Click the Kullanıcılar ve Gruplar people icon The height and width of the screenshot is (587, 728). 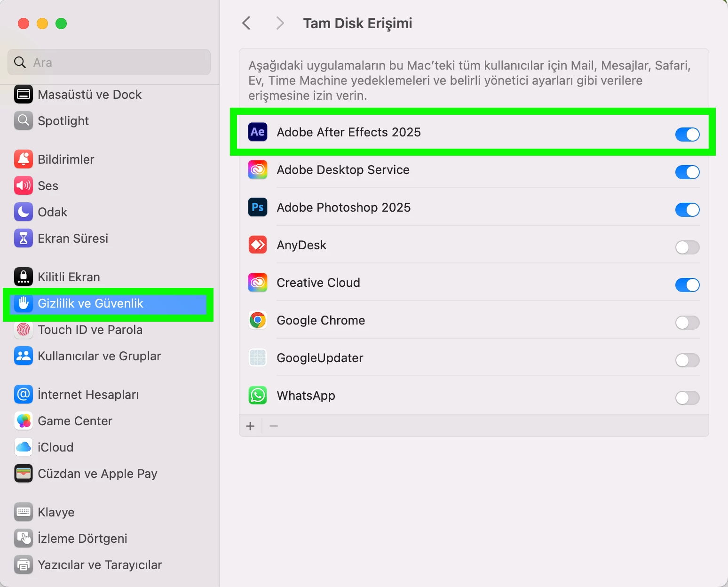(x=24, y=356)
